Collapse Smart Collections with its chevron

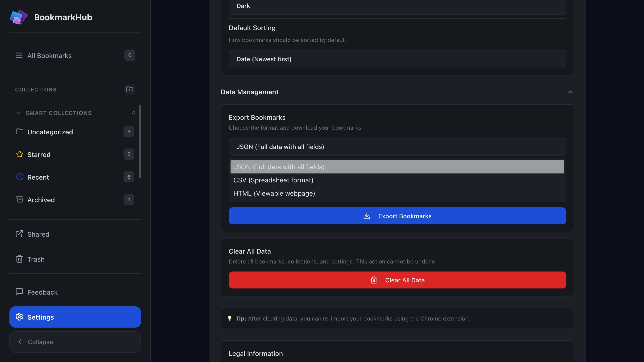tap(18, 113)
